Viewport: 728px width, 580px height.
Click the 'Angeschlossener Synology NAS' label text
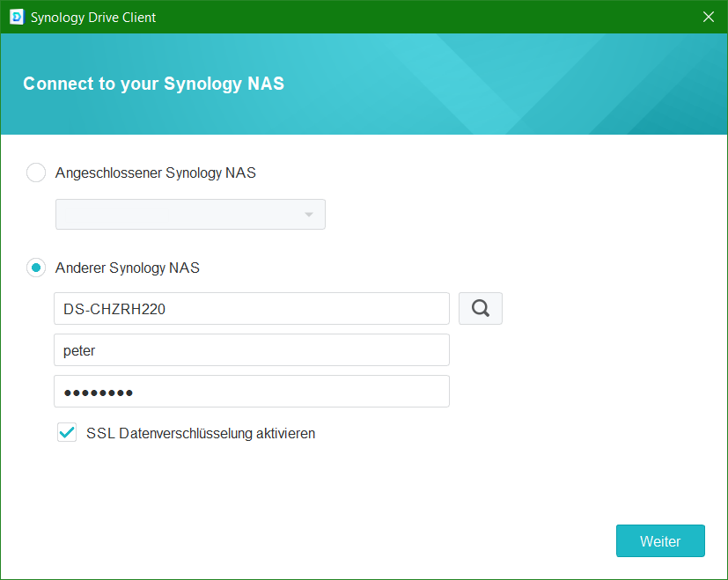coord(155,173)
